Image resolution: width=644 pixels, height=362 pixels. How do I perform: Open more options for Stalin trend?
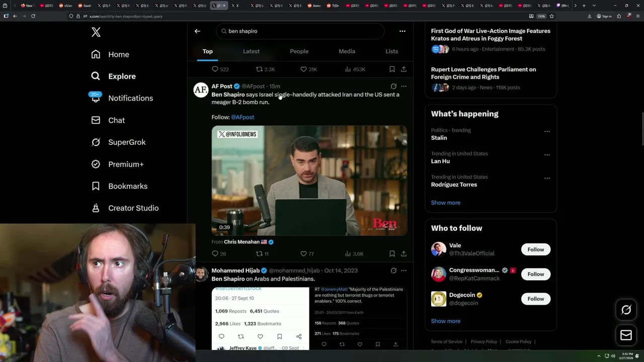(547, 132)
